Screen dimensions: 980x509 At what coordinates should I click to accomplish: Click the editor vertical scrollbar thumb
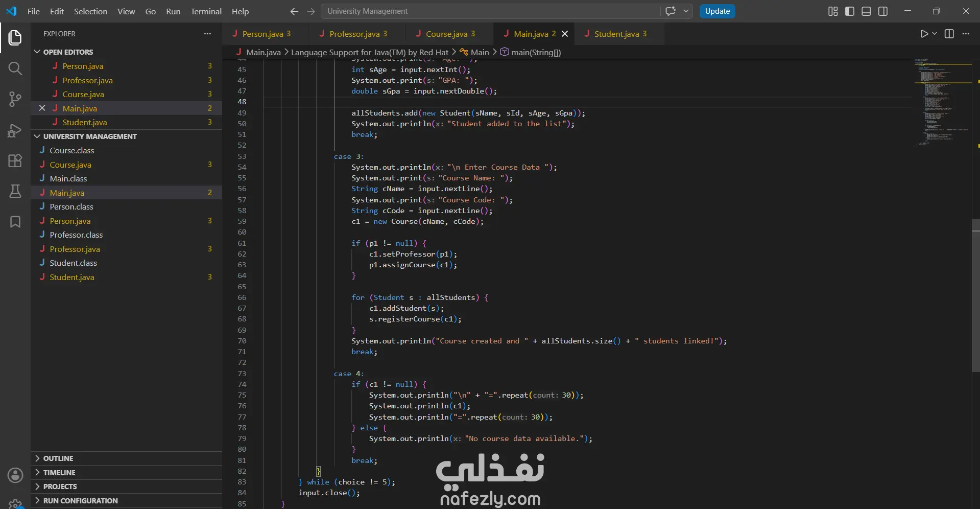[x=976, y=295]
